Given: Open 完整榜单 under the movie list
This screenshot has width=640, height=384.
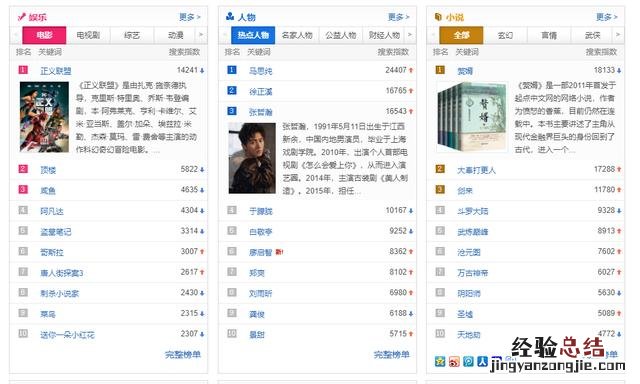Looking at the screenshot, I should tap(183, 355).
